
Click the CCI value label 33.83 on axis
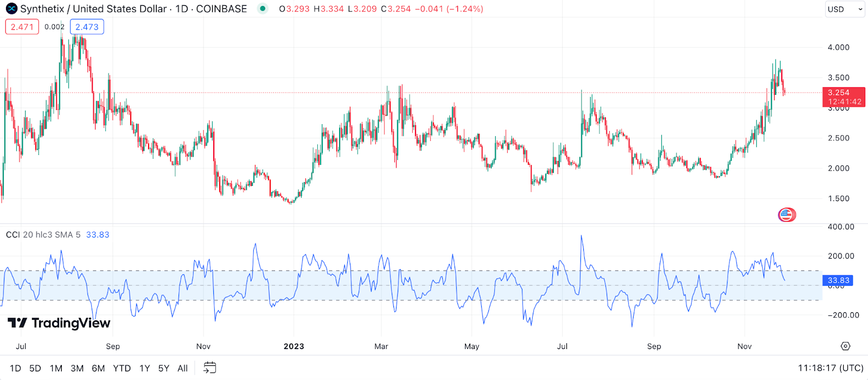tap(838, 280)
